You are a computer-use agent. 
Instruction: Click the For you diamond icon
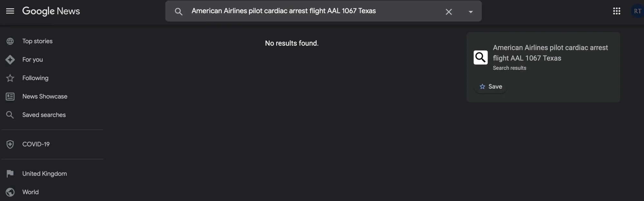10,59
